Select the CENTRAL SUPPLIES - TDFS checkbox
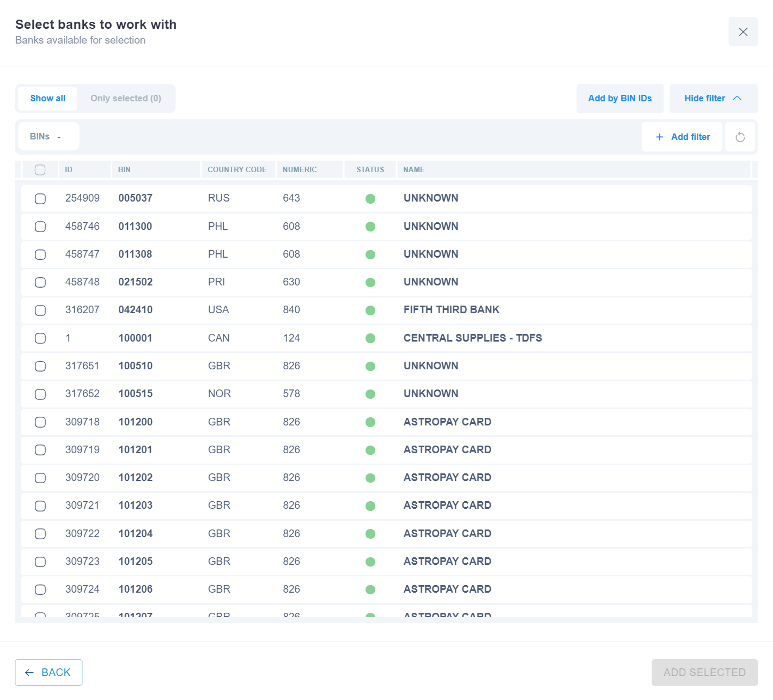The image size is (773, 700). [x=40, y=338]
